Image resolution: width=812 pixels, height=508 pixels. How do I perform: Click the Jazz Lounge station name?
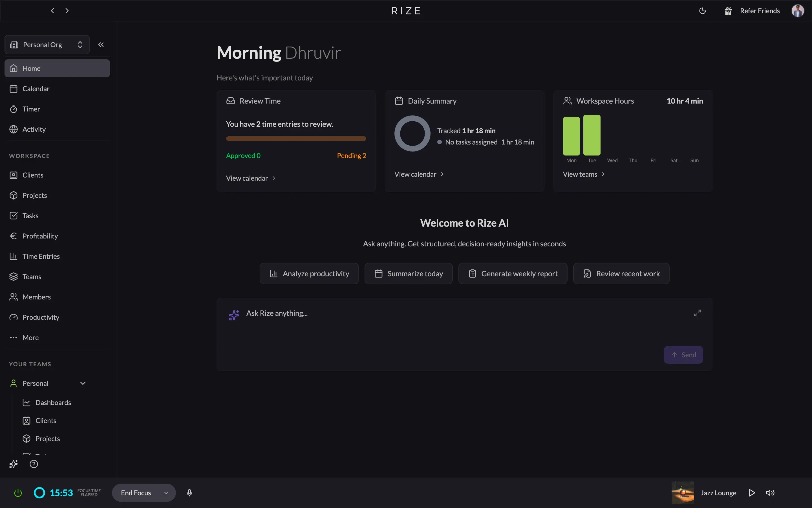point(718,493)
